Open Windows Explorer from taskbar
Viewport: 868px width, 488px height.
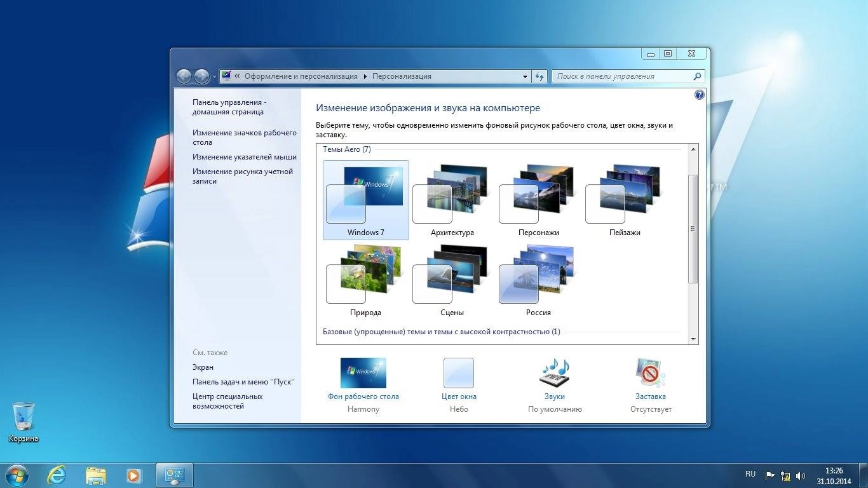96,475
